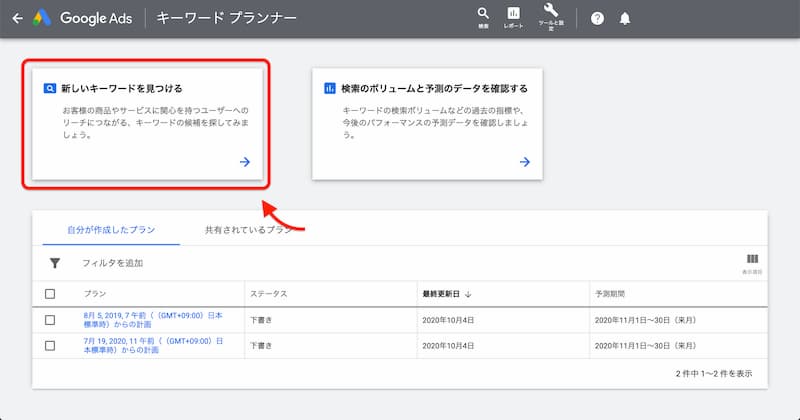Viewport: 800px width, 420px height.
Task: Click sort arrow next to 最終更新日
Action: [x=468, y=294]
